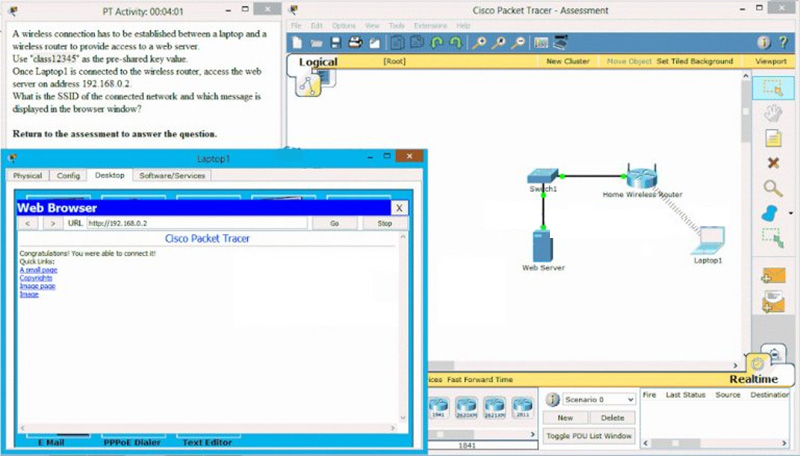Click Toggle PDU List Window button
The image size is (800, 456).
(x=589, y=436)
